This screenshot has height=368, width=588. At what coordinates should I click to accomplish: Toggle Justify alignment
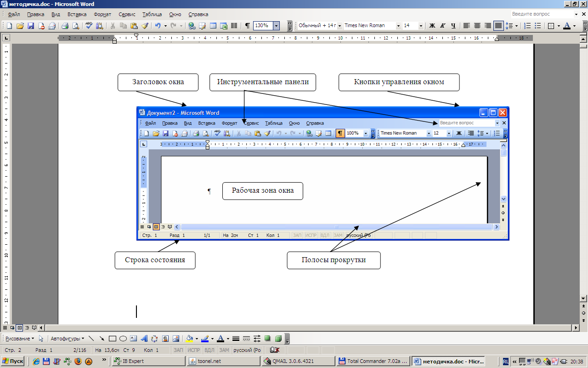tap(498, 26)
